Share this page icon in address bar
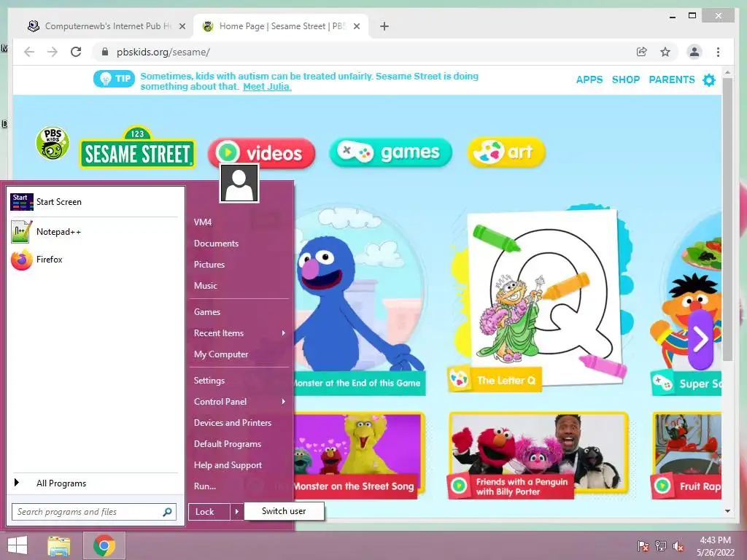Screen dimensions: 747x560 pos(642,52)
